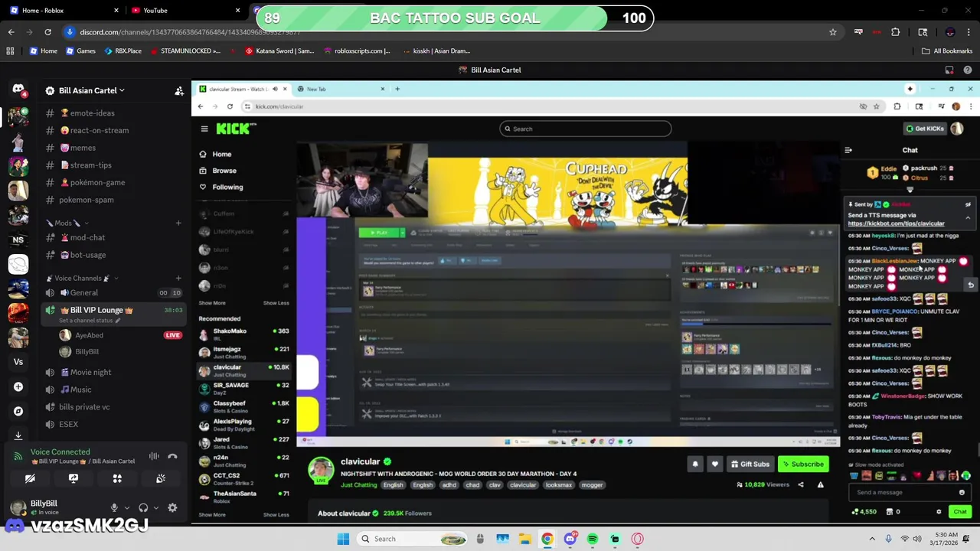Open ShakoMako in Recommended channels list
This screenshot has width=980, height=551.
coord(243,334)
